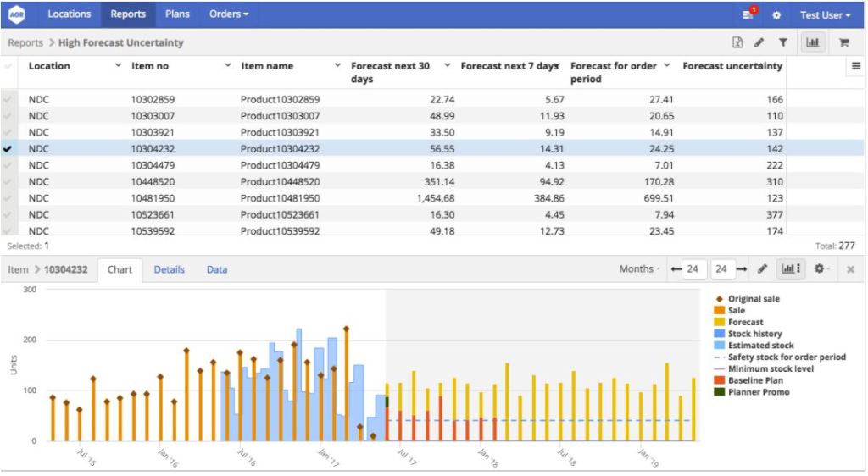Click the history periods input showing 24

pos(693,269)
